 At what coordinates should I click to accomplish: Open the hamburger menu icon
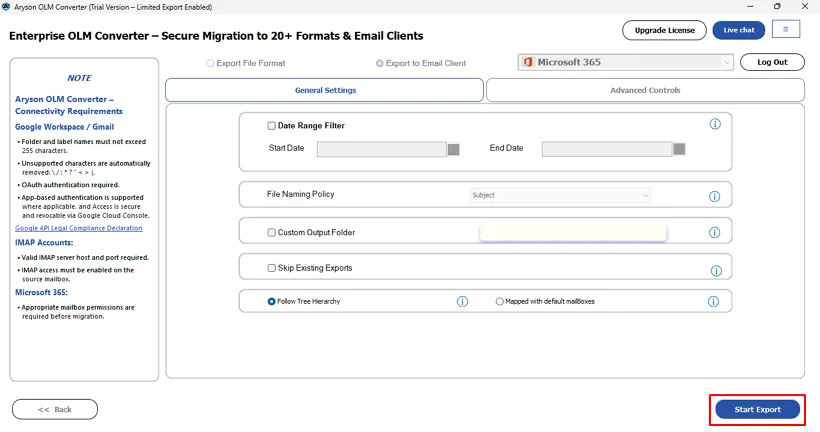point(785,30)
